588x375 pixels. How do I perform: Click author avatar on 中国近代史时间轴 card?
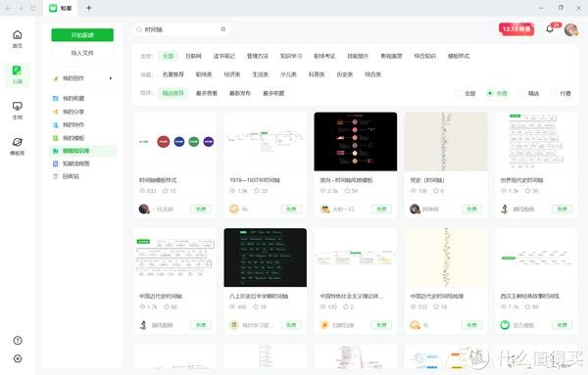click(143, 325)
